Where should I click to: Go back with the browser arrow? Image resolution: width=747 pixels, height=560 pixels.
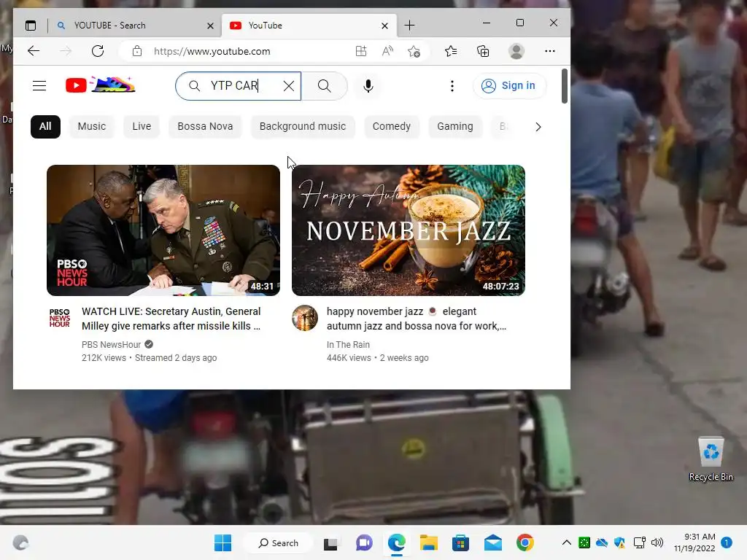click(34, 51)
